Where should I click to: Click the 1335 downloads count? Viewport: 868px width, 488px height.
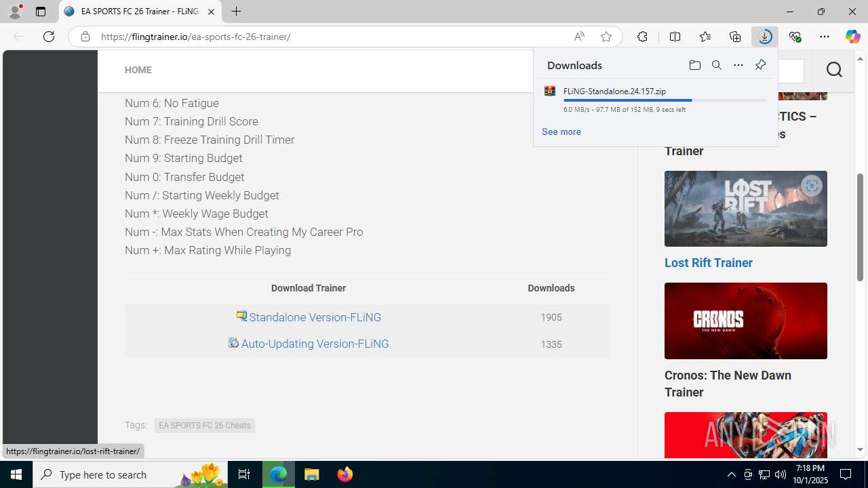(x=551, y=344)
